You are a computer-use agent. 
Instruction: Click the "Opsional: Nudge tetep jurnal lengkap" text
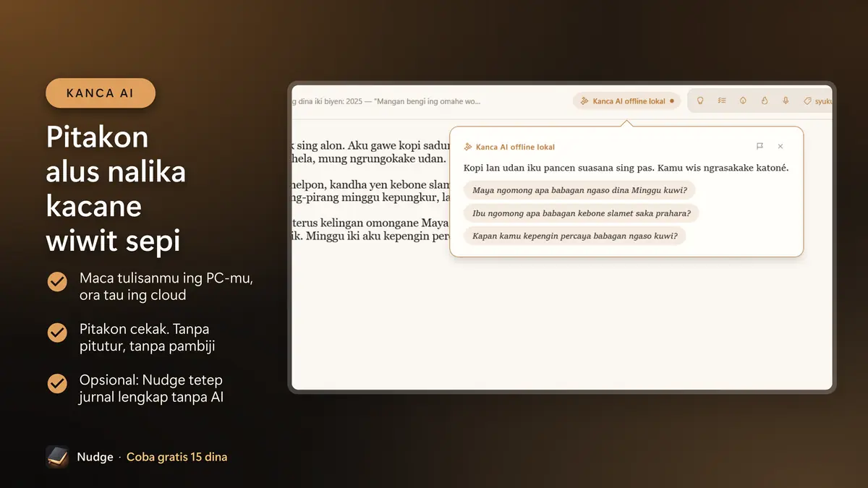coord(151,389)
